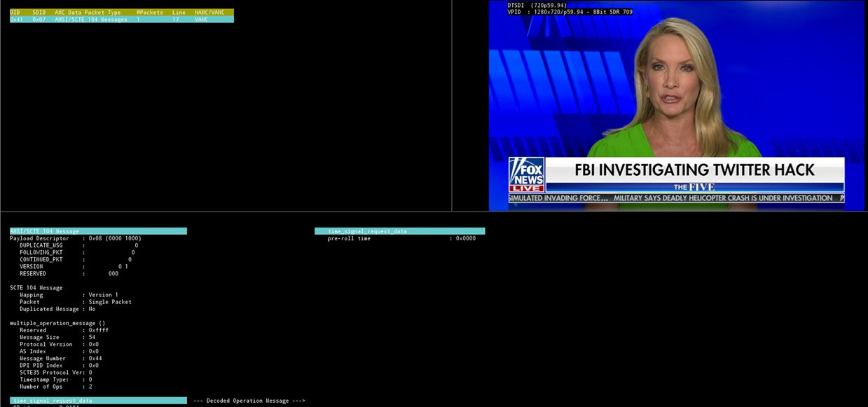Click the DID column header
Image resolution: width=868 pixels, height=407 pixels.
[x=14, y=12]
